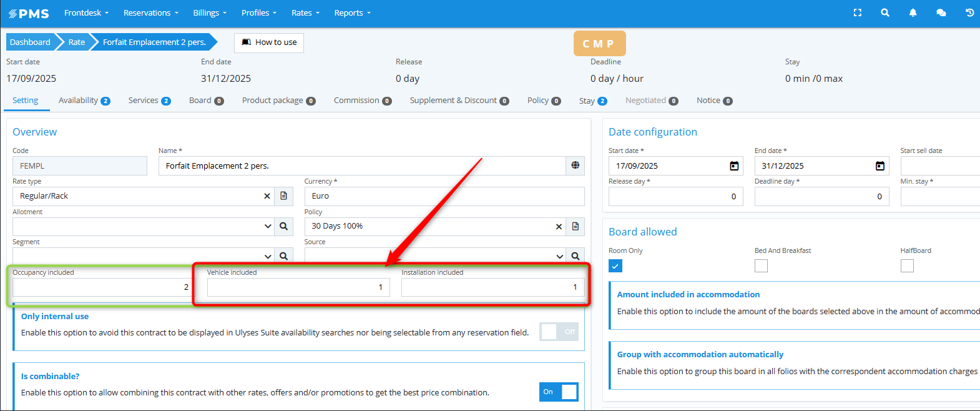The height and width of the screenshot is (411, 980).
Task: Click the fullscreen icon in top bar
Action: (x=858, y=12)
